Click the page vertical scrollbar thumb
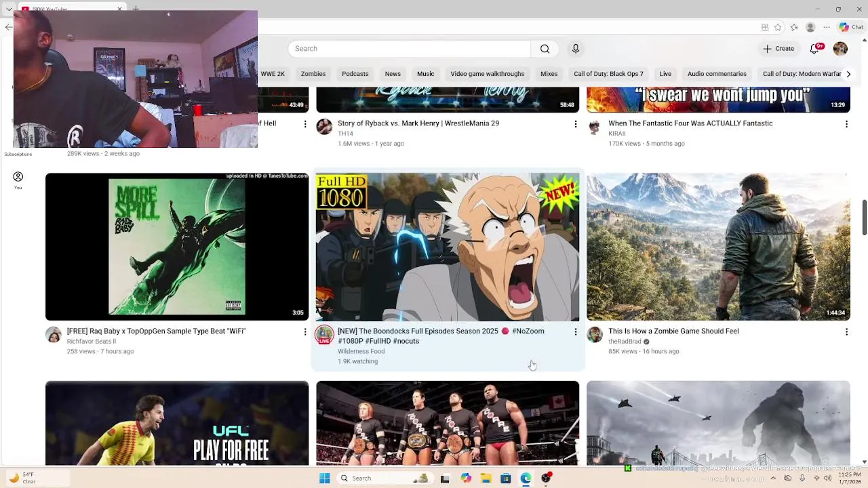 [864, 218]
